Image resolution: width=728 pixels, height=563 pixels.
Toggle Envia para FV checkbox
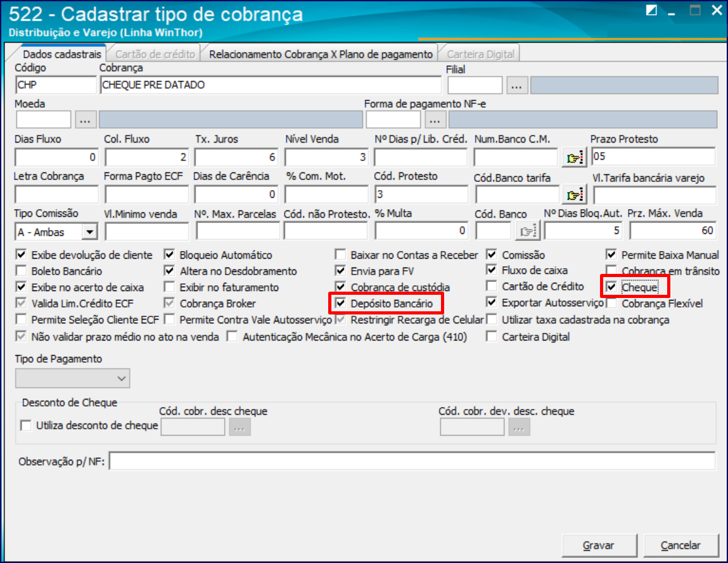tap(340, 270)
